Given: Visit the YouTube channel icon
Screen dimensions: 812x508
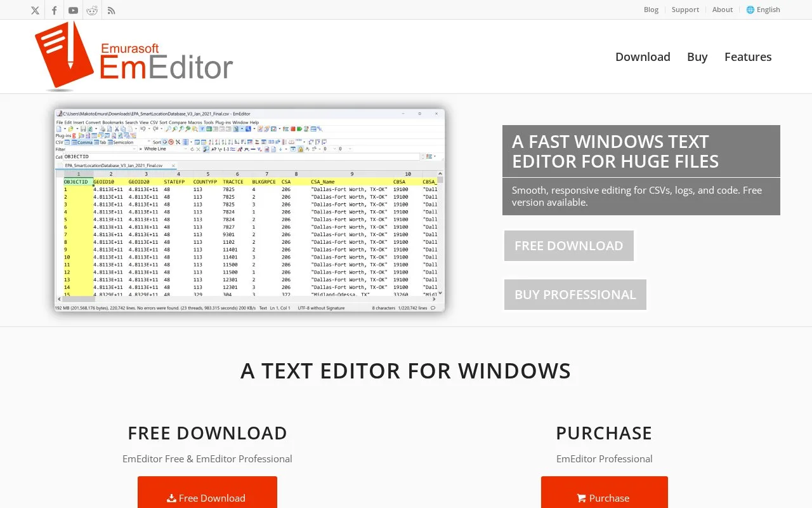Looking at the screenshot, I should coord(74,10).
